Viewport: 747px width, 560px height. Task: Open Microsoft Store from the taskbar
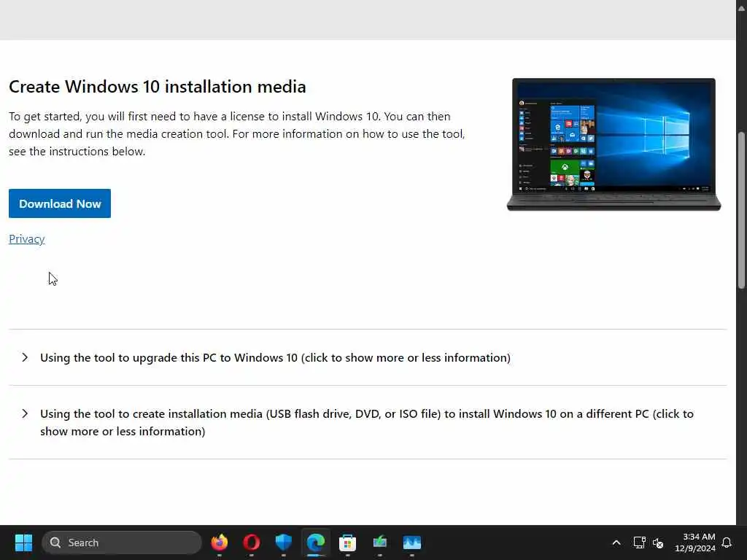point(348,542)
